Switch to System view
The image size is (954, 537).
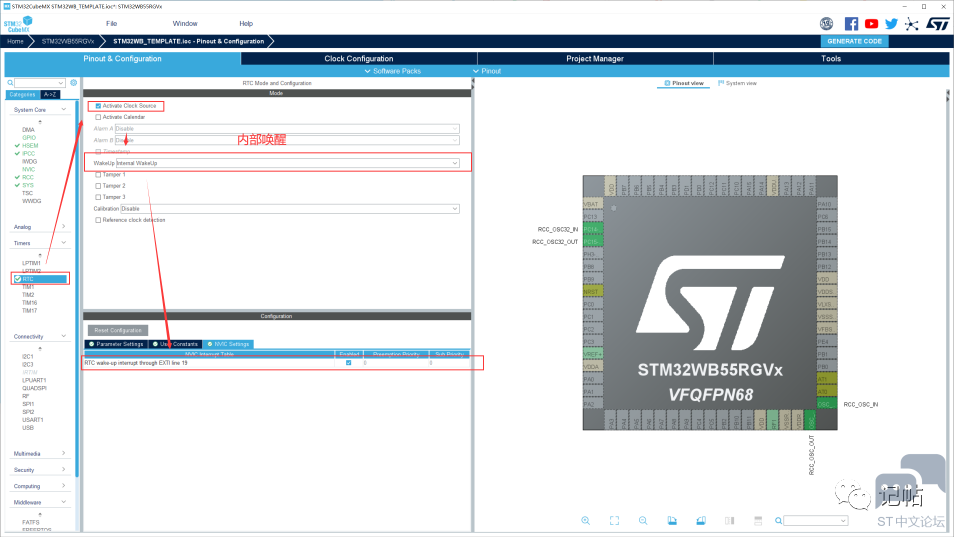tap(739, 83)
